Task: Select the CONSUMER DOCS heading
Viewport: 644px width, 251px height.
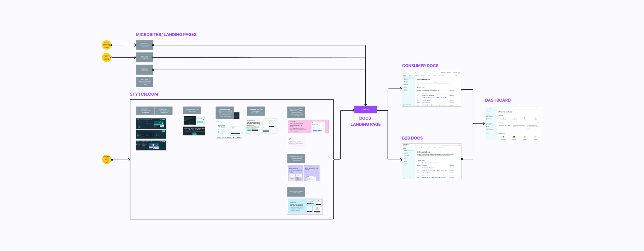Action: pyautogui.click(x=420, y=66)
